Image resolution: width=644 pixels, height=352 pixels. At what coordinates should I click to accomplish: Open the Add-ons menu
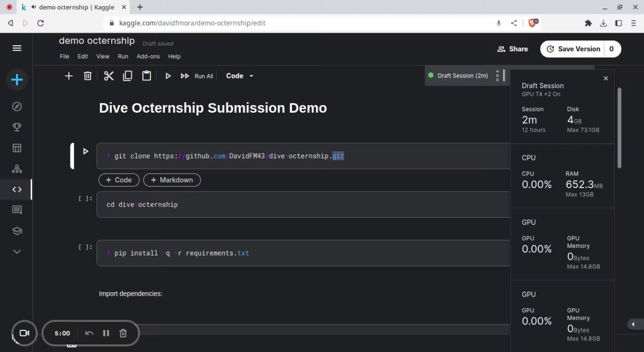pos(148,56)
